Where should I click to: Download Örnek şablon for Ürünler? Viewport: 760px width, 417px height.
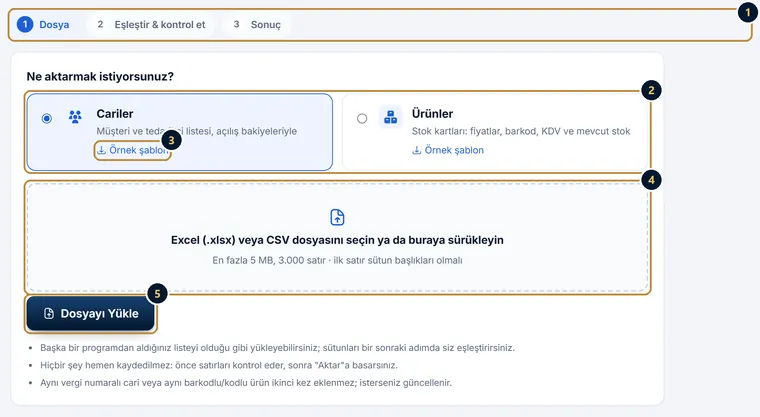[448, 150]
